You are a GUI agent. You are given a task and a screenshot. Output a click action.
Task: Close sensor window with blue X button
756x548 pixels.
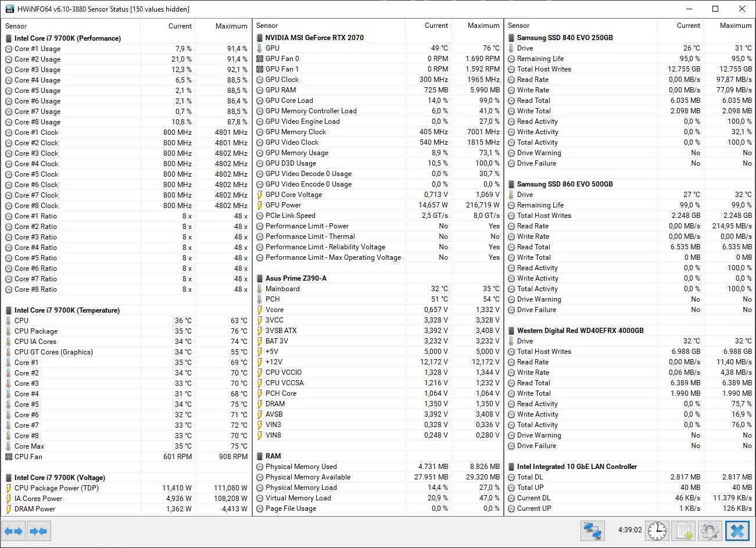737,531
